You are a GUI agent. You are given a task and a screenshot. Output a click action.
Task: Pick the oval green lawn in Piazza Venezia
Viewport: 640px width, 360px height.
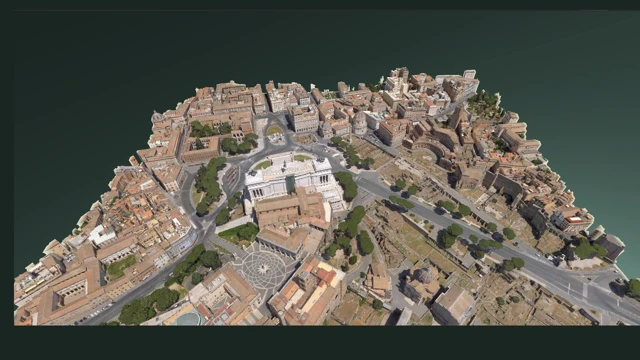(274, 131)
